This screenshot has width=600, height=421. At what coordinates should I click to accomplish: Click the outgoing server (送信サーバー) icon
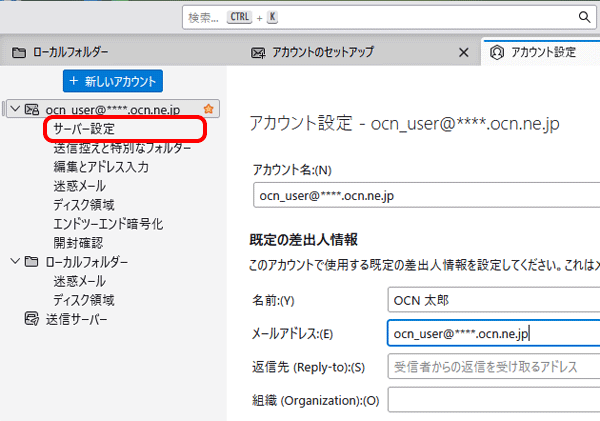(x=31, y=319)
